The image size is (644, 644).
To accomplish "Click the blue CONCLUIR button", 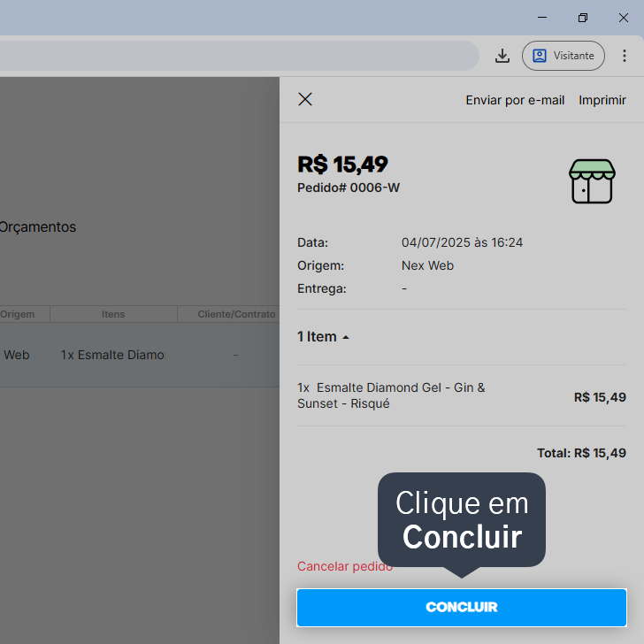I will [x=462, y=608].
